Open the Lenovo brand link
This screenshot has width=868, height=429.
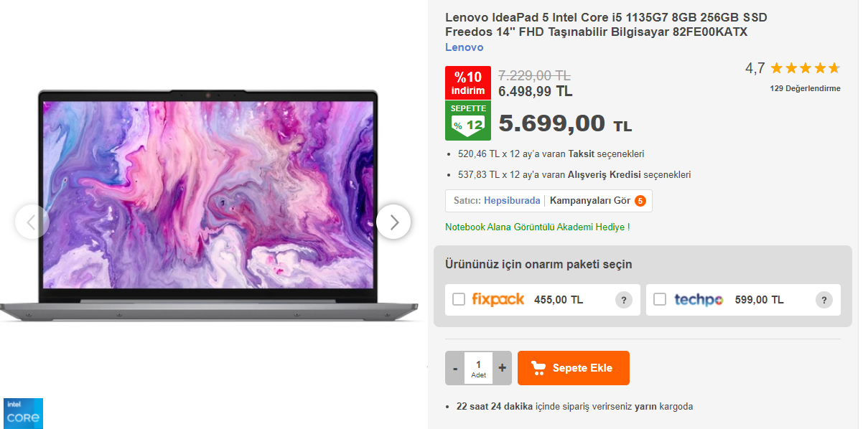tap(465, 47)
